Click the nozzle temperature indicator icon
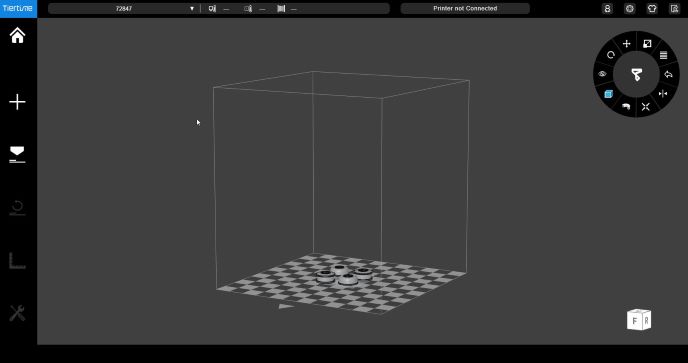Image resolution: width=688 pixels, height=363 pixels. (x=212, y=8)
